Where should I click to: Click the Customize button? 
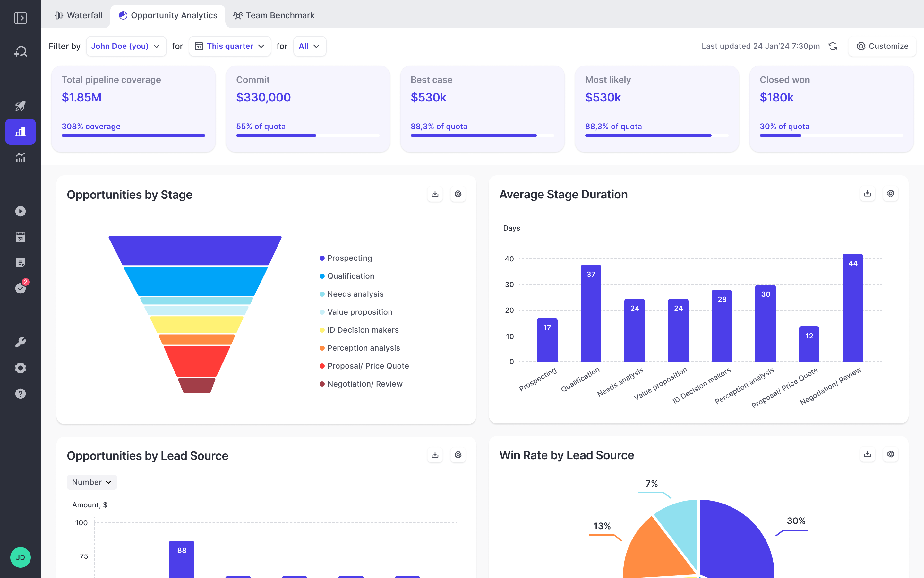882,46
